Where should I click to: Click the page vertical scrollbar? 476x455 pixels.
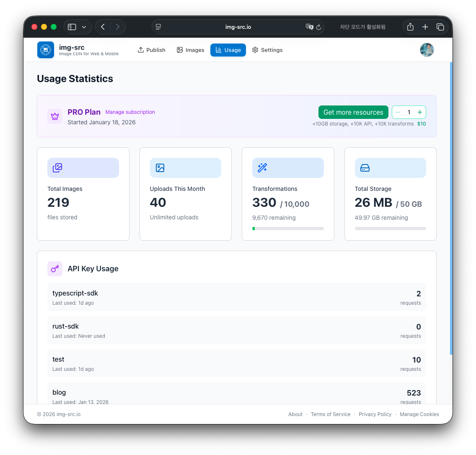click(451, 208)
